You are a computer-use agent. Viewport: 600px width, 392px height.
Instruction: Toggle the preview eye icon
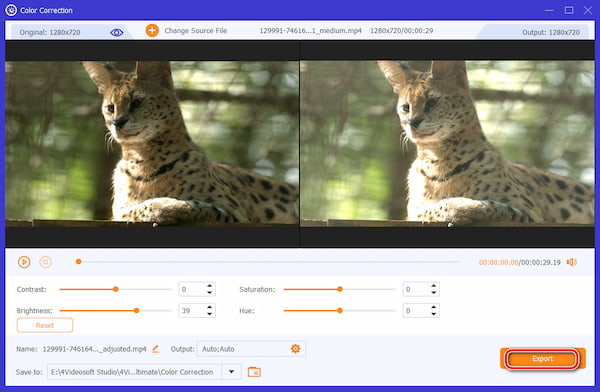[x=117, y=33]
